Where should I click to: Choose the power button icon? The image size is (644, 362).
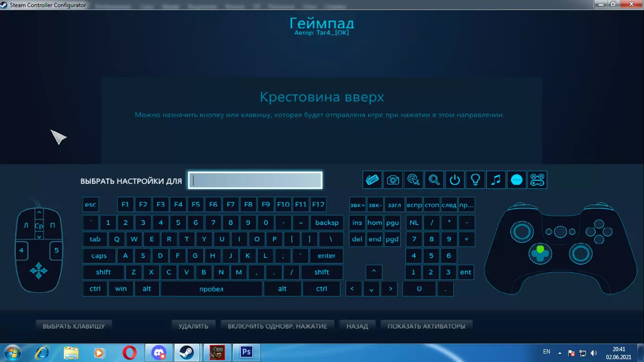click(454, 180)
